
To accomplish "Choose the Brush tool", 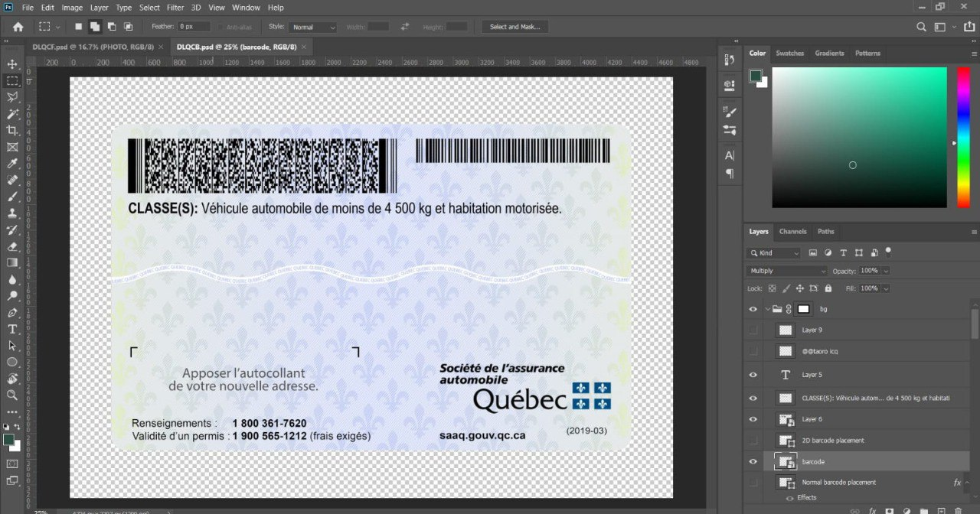I will (x=12, y=197).
